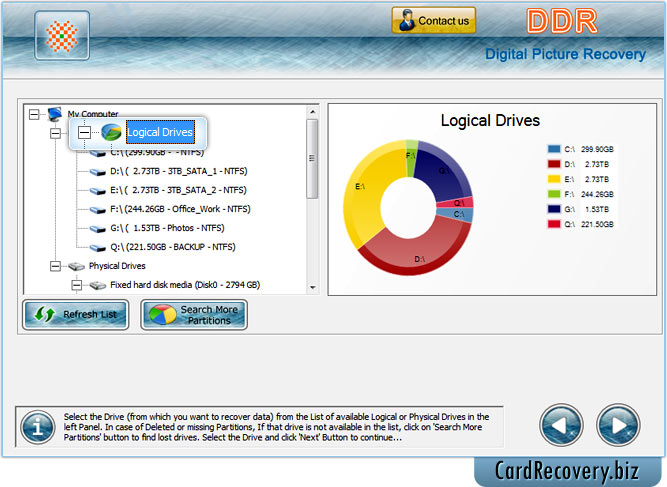The image size is (667, 487).
Task: Click the Refresh List button
Action: [76, 315]
